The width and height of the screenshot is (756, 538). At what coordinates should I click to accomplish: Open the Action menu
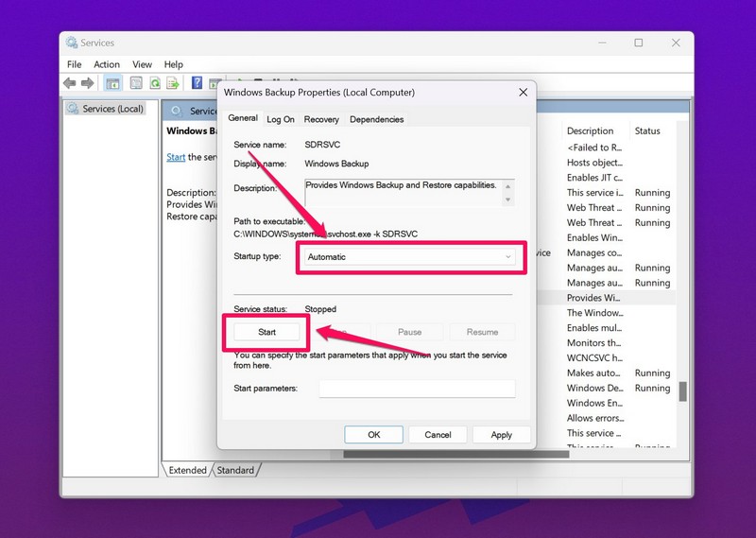point(107,64)
